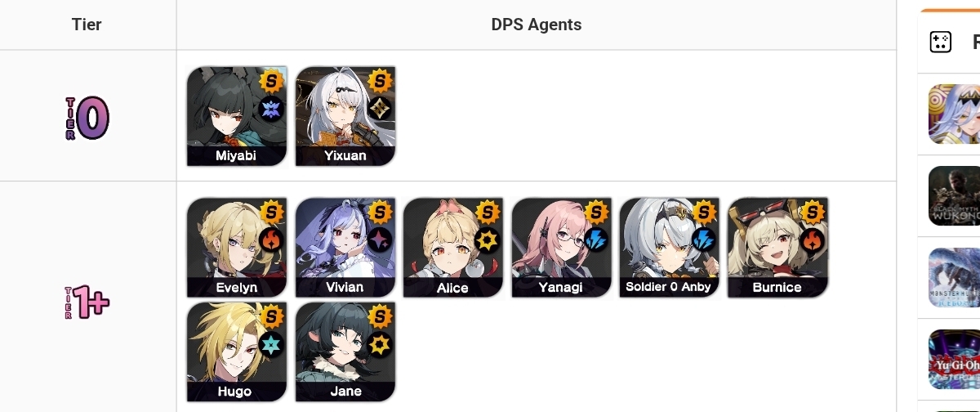The height and width of the screenshot is (412, 980).
Task: Click Miyabi's frost element icon
Action: pos(270,109)
